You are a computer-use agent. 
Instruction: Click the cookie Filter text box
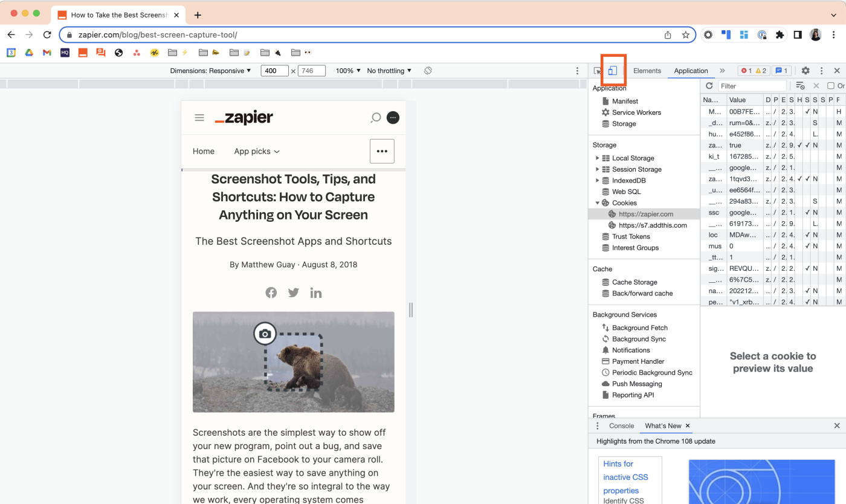(x=752, y=86)
